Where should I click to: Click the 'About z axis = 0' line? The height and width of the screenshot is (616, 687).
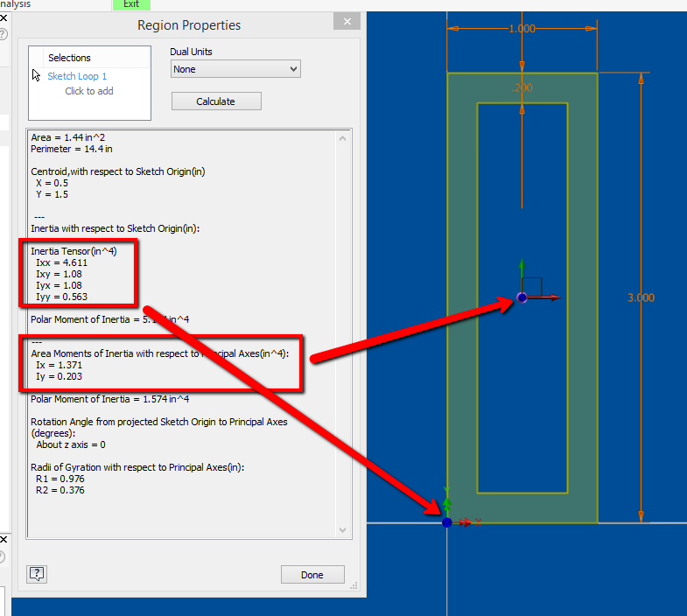pyautogui.click(x=71, y=445)
